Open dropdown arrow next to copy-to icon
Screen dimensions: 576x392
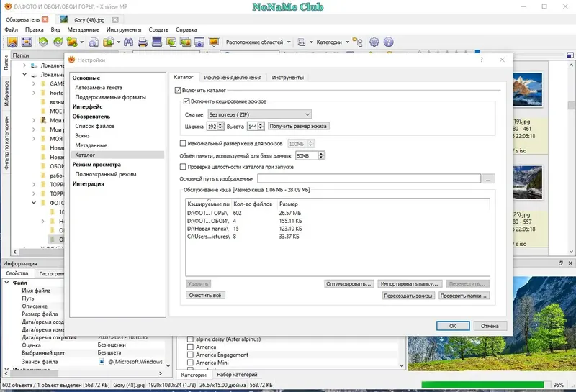click(118, 42)
